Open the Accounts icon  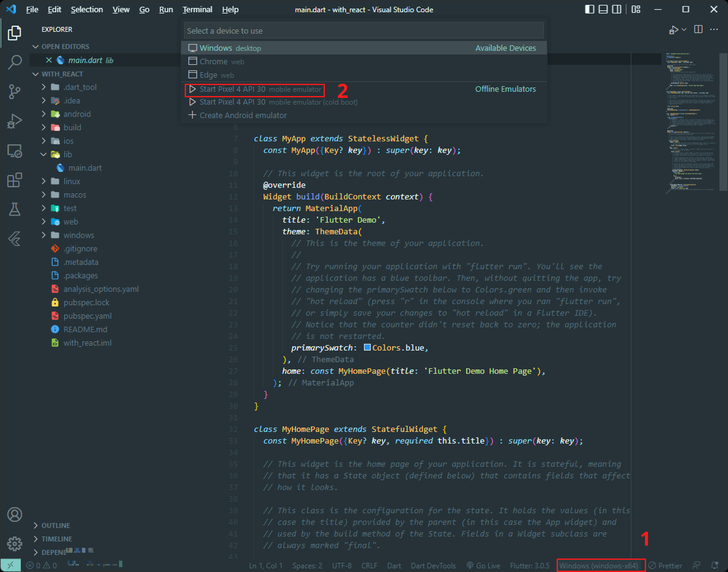(14, 514)
